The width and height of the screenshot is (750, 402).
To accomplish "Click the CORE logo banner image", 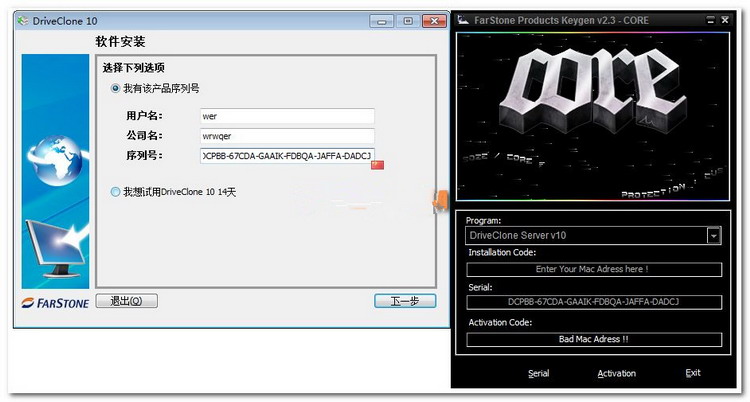I will click(x=593, y=116).
